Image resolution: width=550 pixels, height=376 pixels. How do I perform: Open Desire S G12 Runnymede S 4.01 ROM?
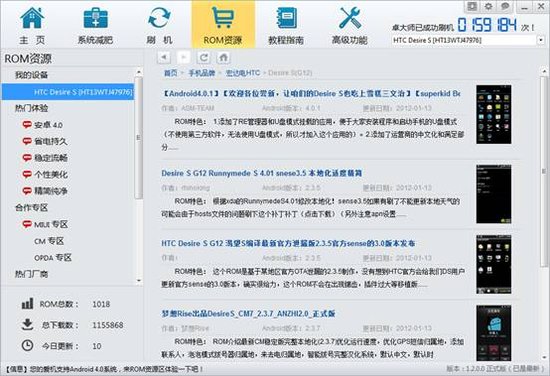(x=262, y=173)
